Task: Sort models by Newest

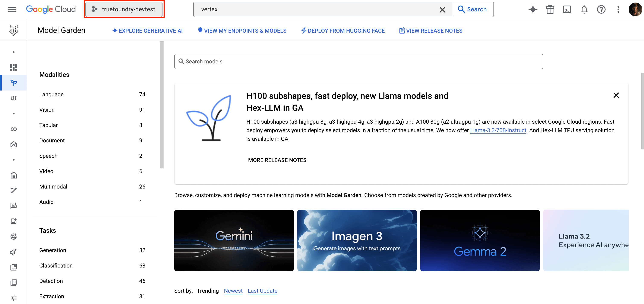Action: click(233, 291)
